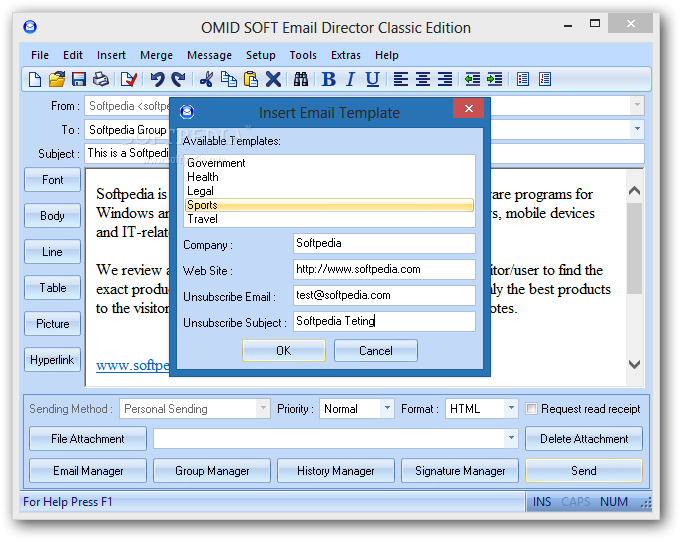
Task: Align text right
Action: [x=445, y=79]
